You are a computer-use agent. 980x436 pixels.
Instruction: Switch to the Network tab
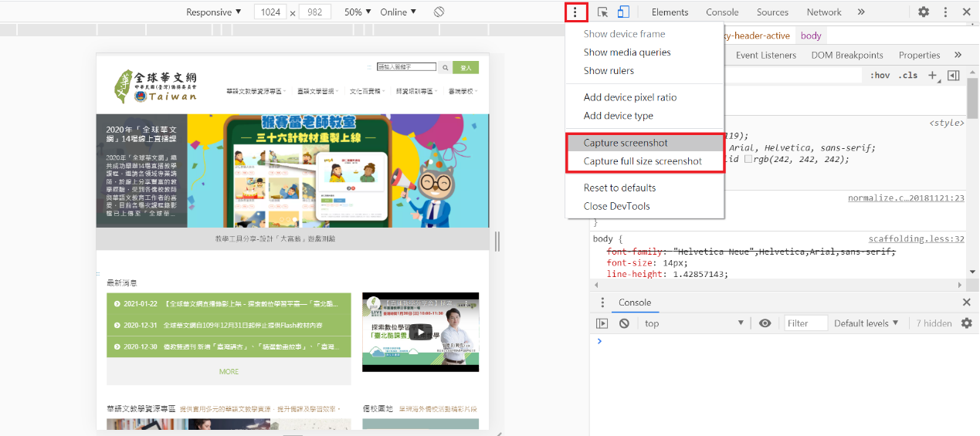click(x=824, y=12)
